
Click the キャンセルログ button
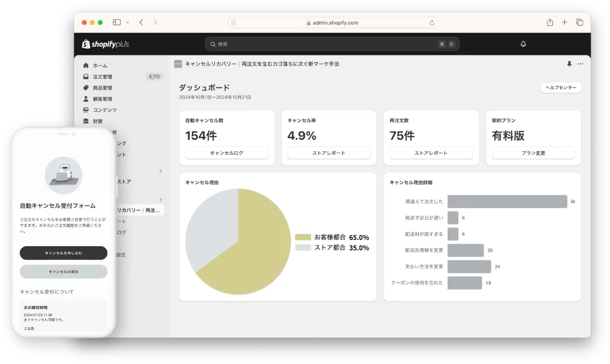point(226,153)
